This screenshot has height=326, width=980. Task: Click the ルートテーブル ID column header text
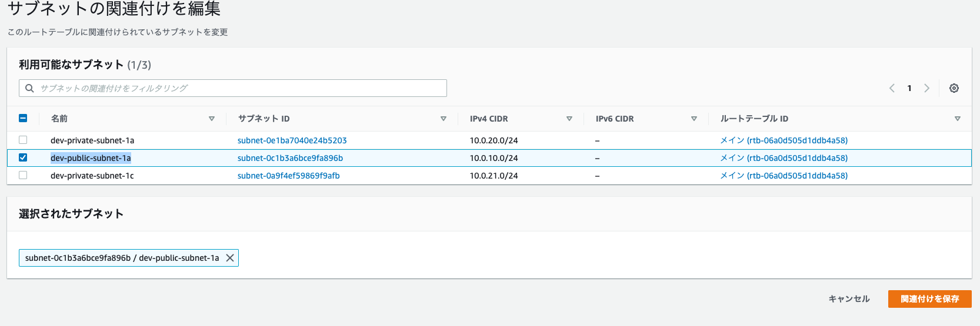[x=754, y=119]
